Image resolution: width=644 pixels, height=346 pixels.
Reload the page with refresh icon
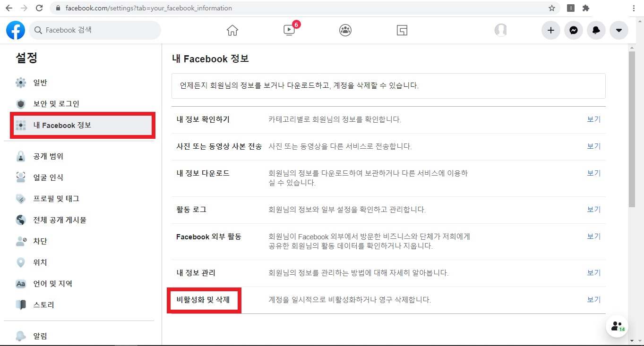pyautogui.click(x=39, y=8)
